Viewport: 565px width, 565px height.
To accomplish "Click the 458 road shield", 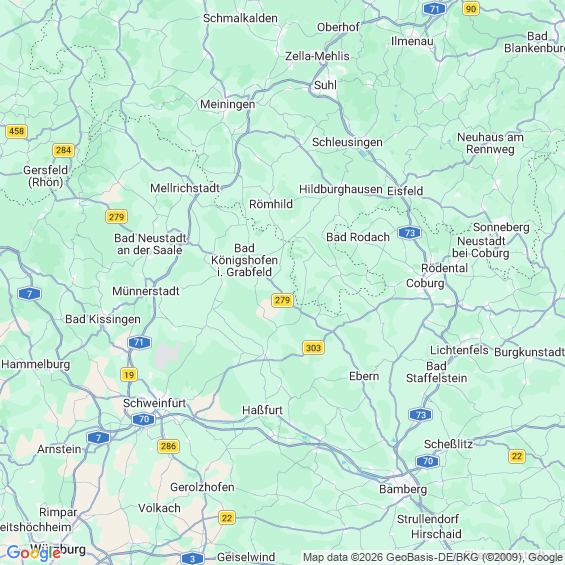I will (17, 131).
